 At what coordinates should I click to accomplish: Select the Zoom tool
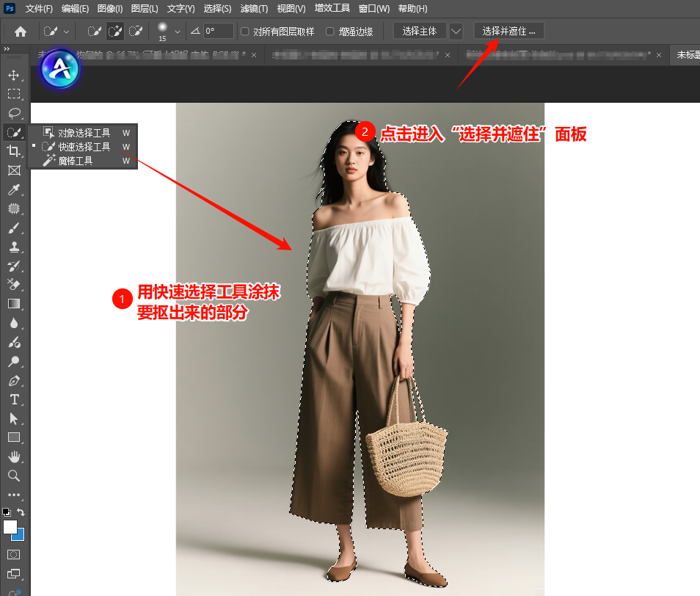pyautogui.click(x=15, y=476)
